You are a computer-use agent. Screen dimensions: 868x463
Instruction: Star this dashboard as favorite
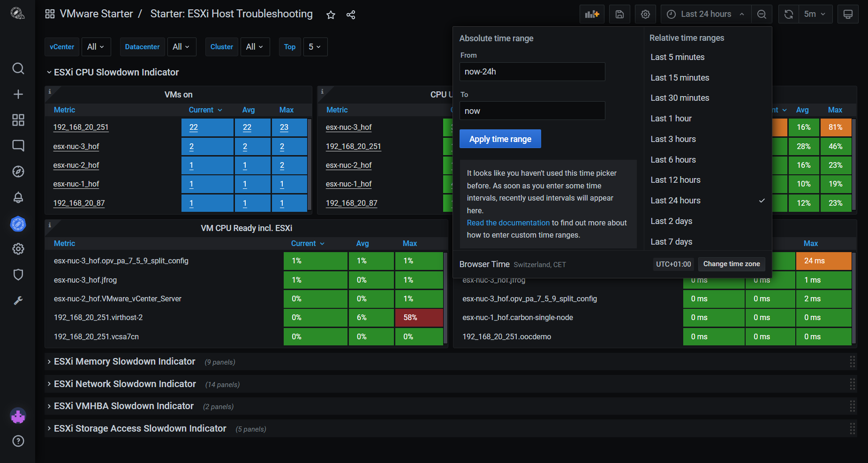pos(331,15)
